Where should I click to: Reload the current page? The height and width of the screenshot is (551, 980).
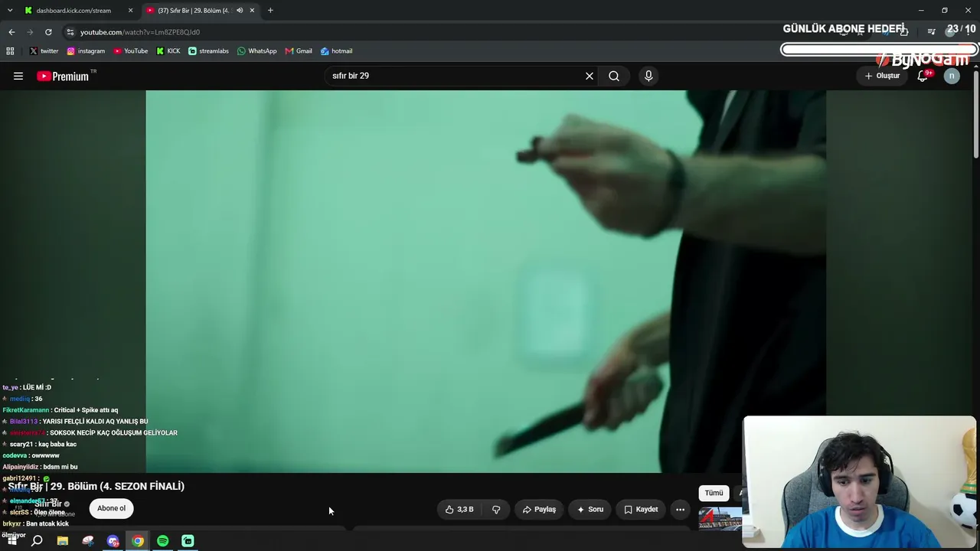[48, 32]
